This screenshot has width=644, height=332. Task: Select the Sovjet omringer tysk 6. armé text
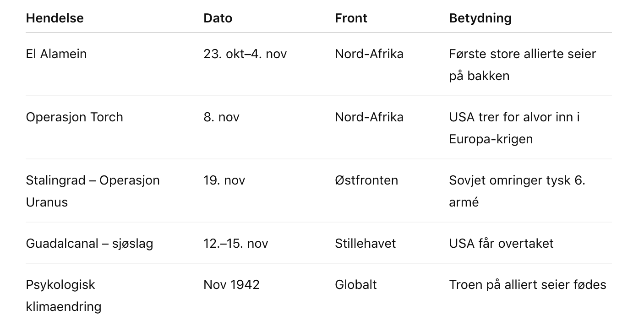(517, 191)
